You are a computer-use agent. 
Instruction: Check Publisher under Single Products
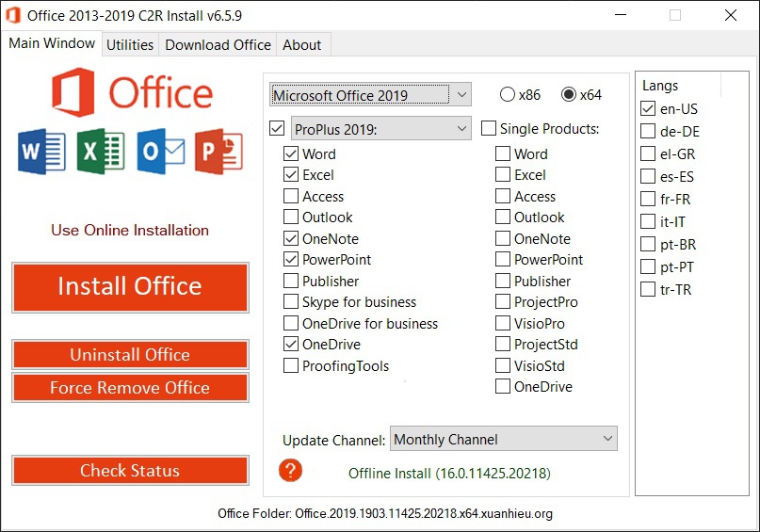(503, 281)
